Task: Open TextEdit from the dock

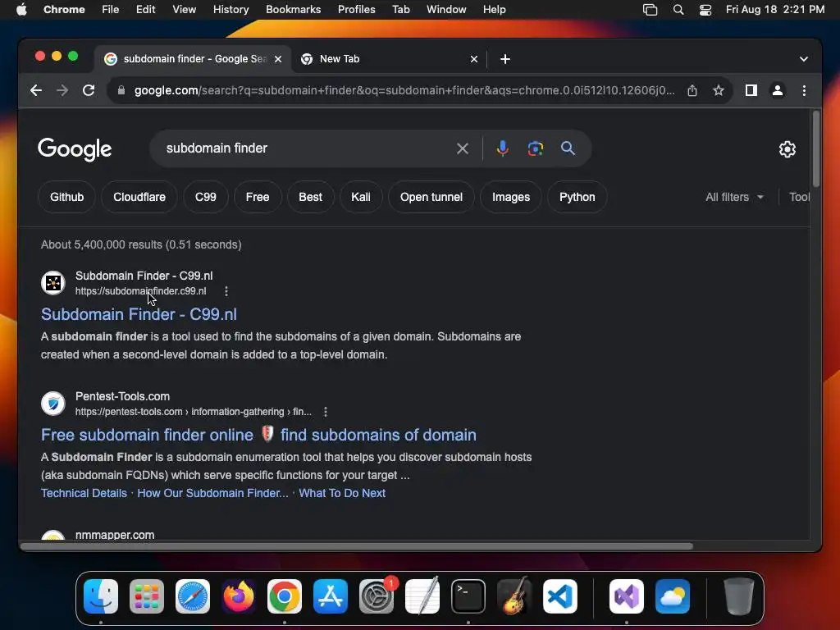Action: pos(422,596)
